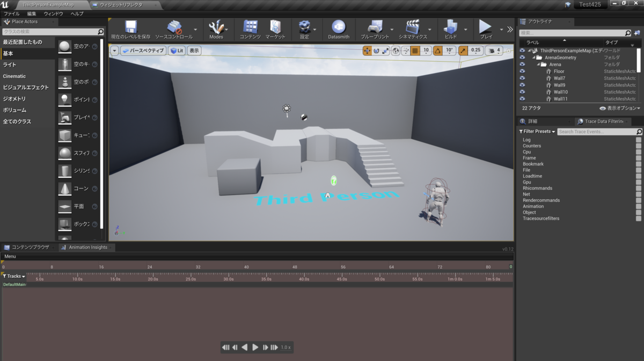644x361 pixels.
Task: Open the File menu
Action: point(11,13)
